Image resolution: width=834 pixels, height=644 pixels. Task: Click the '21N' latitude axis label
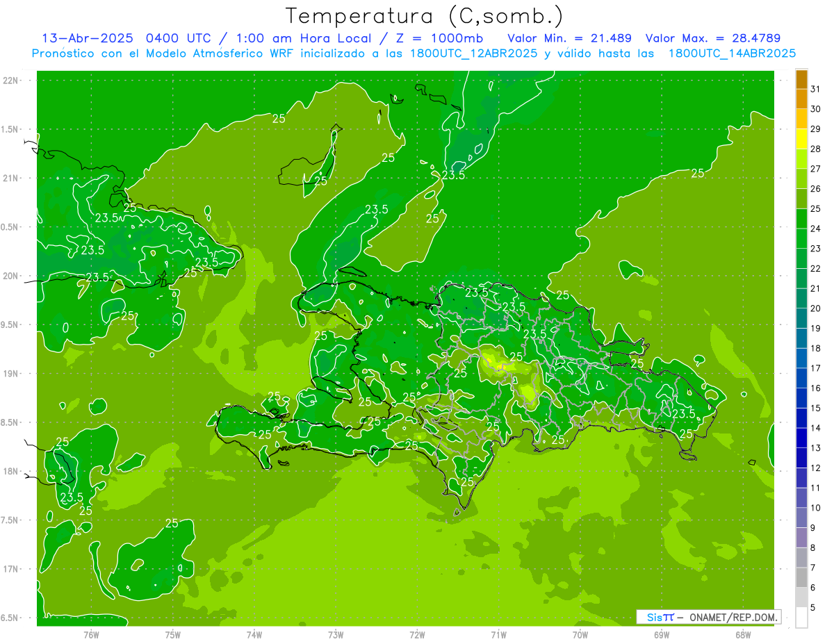12,178
